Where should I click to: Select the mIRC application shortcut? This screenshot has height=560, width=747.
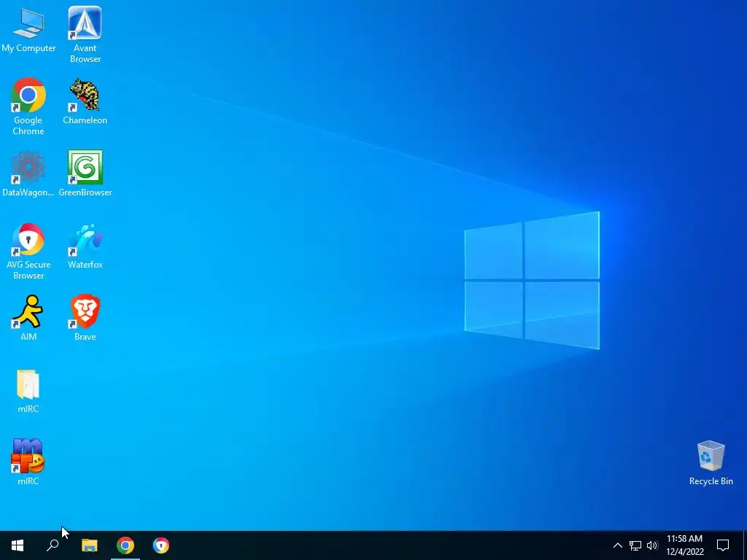point(28,462)
